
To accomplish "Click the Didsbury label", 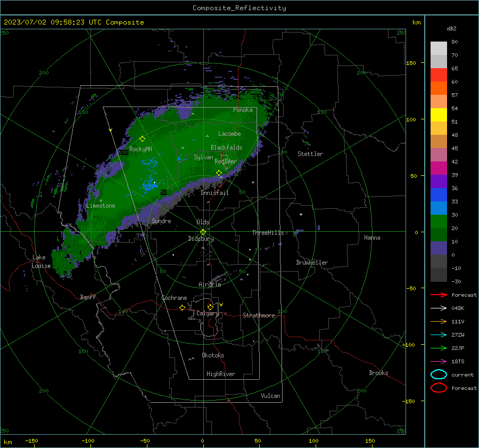I will point(201,239).
